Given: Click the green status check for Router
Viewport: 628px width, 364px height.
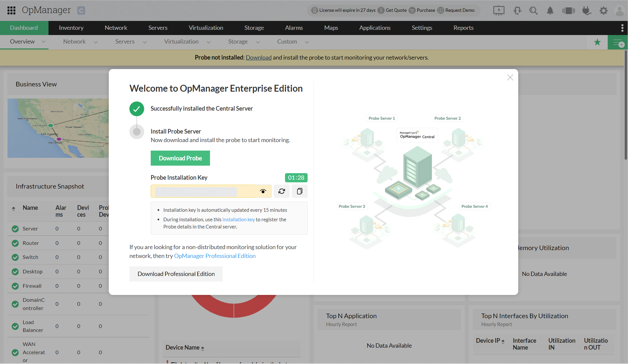Looking at the screenshot, I should tap(15, 243).
